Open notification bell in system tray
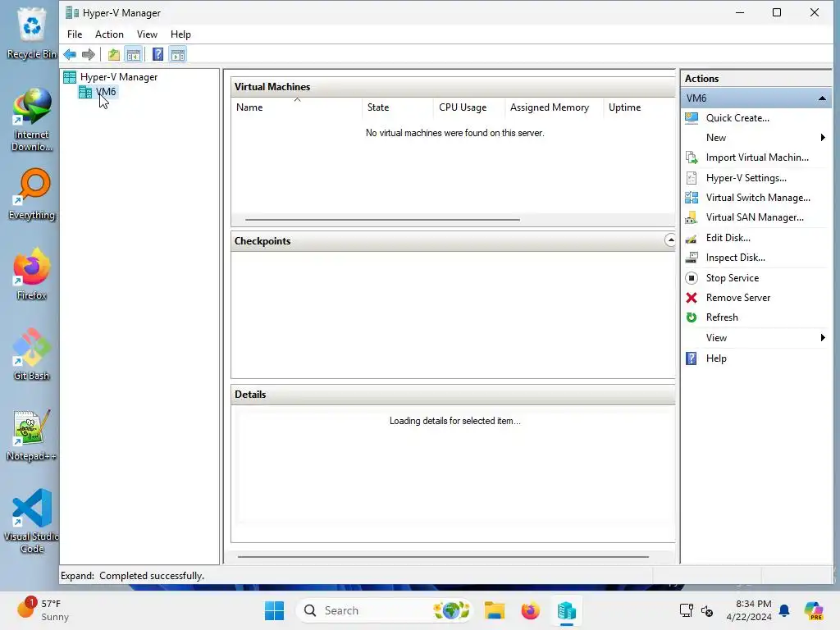The height and width of the screenshot is (630, 840). click(x=784, y=610)
